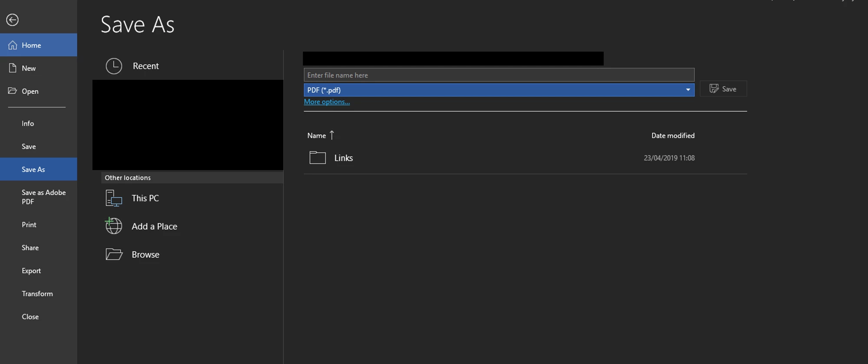This screenshot has width=868, height=364.
Task: Click the Add a Place globe icon
Action: pyautogui.click(x=114, y=226)
